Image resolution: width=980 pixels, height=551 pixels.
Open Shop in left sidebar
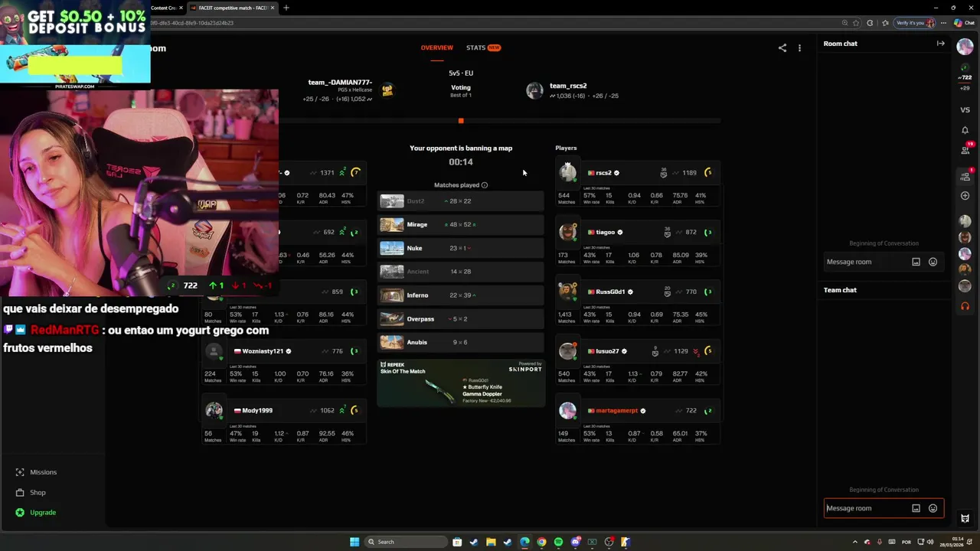pos(38,493)
